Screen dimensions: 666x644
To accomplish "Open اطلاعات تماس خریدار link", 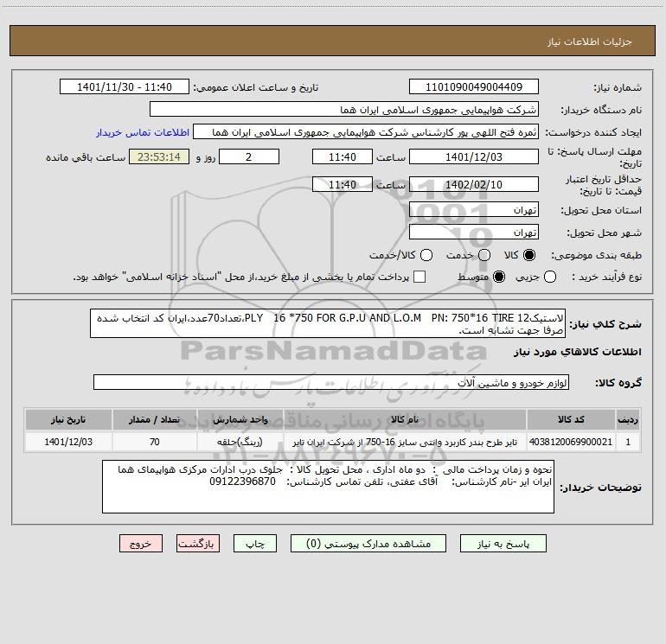I will [143, 132].
